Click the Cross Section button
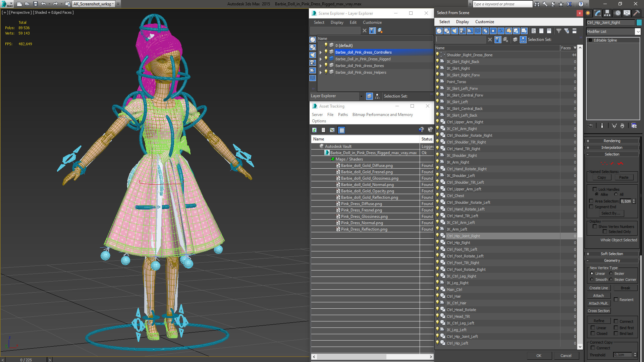644x362 pixels. coord(598,311)
